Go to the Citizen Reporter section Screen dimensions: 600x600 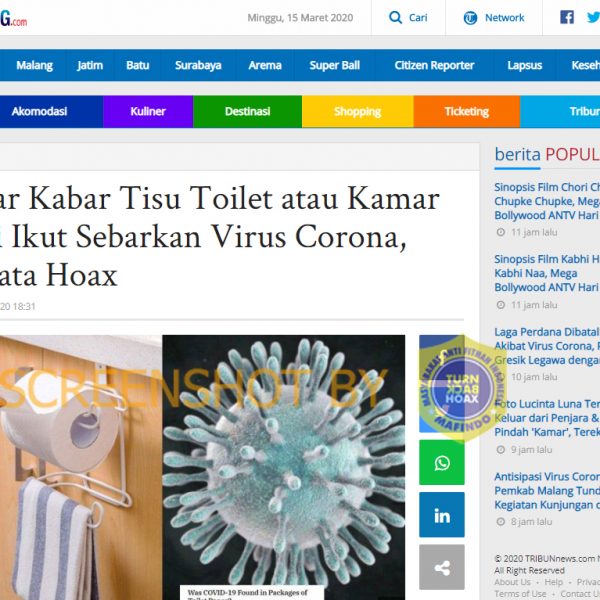click(434, 65)
